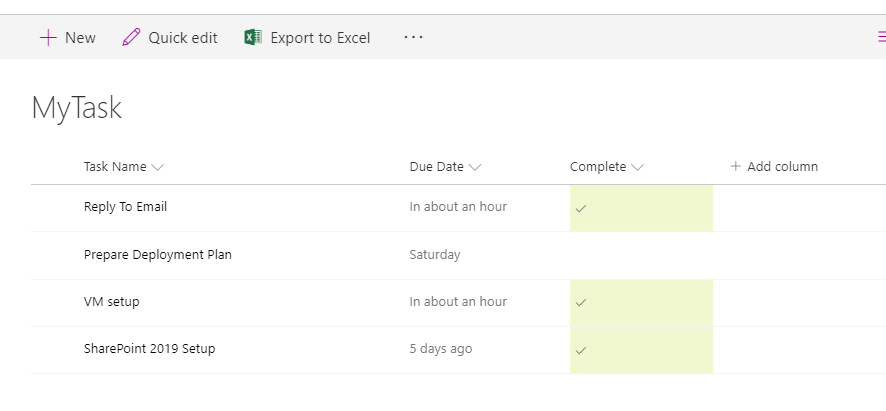This screenshot has width=886, height=411.
Task: Open the Reply To Email task
Action: [125, 207]
